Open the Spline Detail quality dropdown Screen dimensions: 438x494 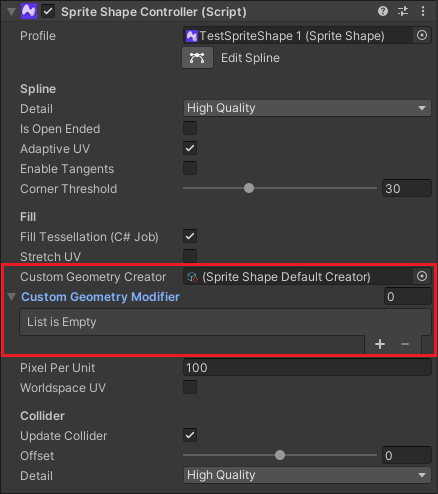307,108
